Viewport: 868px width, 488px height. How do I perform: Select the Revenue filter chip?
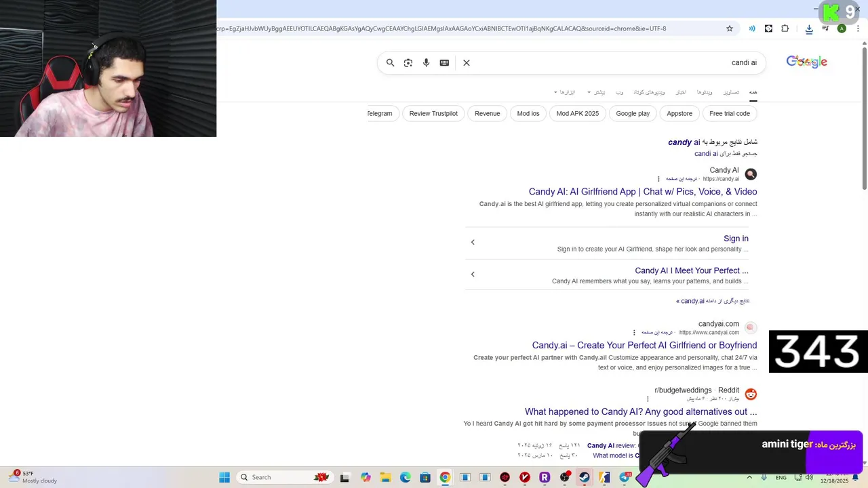pyautogui.click(x=487, y=113)
